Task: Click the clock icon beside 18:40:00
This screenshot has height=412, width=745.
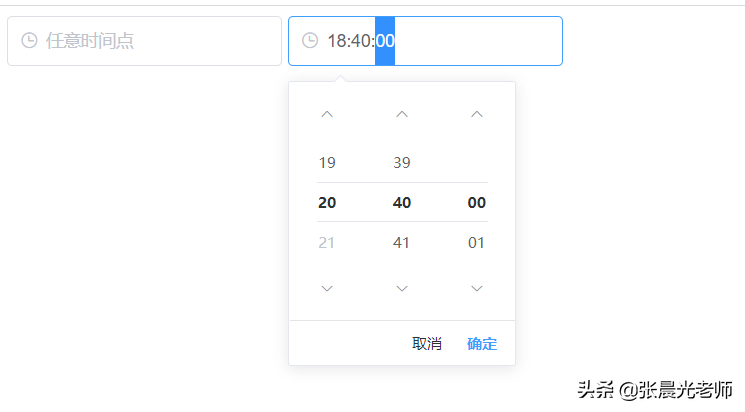Action: pyautogui.click(x=311, y=41)
